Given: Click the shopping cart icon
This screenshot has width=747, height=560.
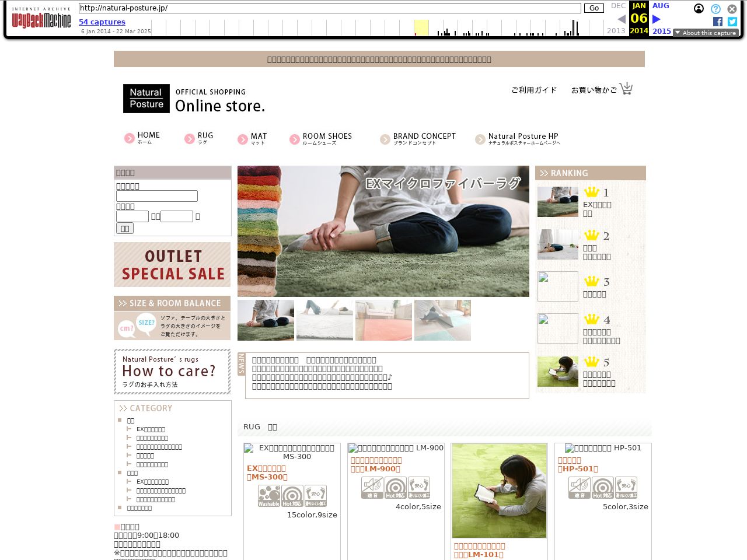Looking at the screenshot, I should [626, 88].
